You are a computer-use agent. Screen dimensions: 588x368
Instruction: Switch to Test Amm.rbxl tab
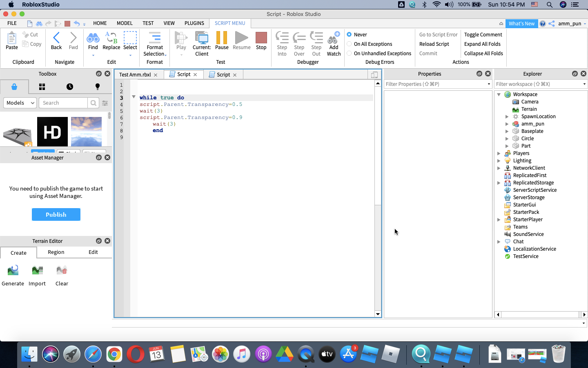pyautogui.click(x=135, y=75)
